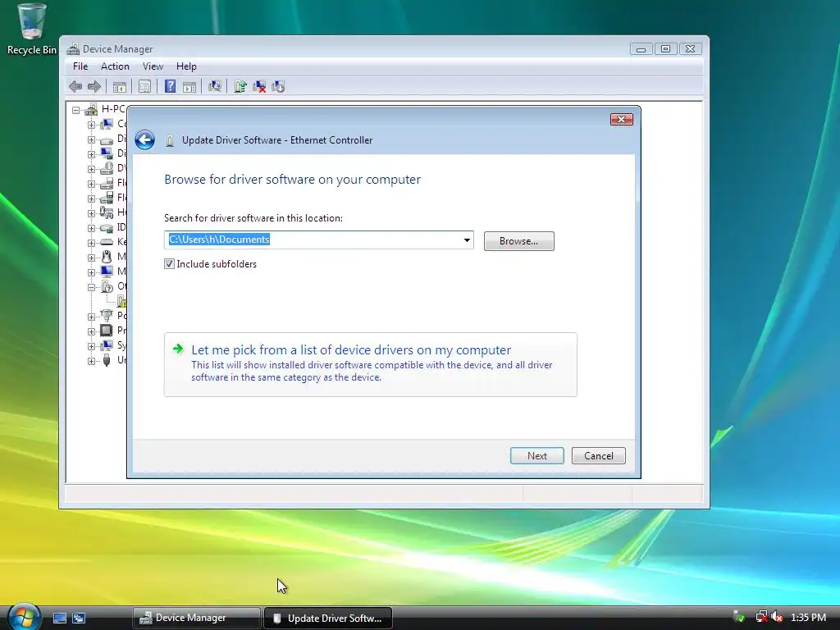
Task: Click the muted volume tray icon
Action: click(x=777, y=617)
